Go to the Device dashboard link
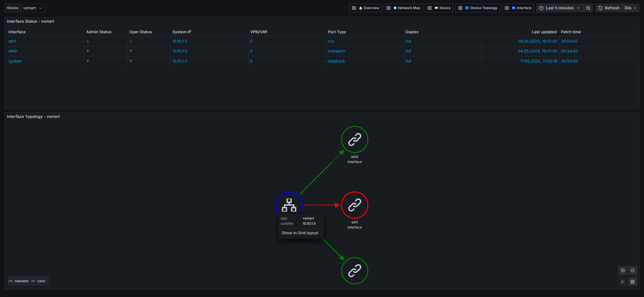 pos(439,8)
